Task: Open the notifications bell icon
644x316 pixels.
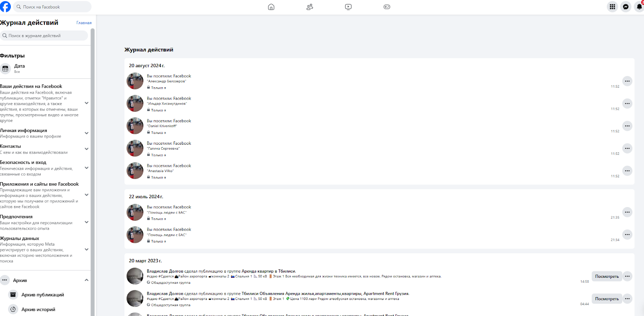Action: point(639,7)
